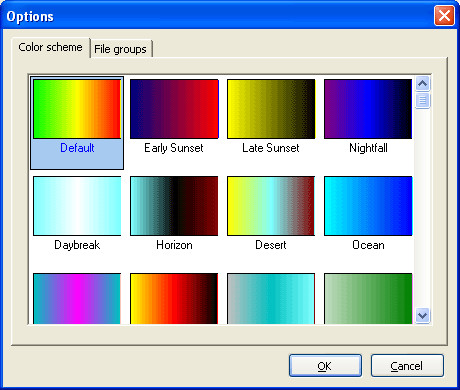This screenshot has height=390, width=460.
Task: Select the yellow-red-black gradient in bottom row
Action: coord(174,298)
